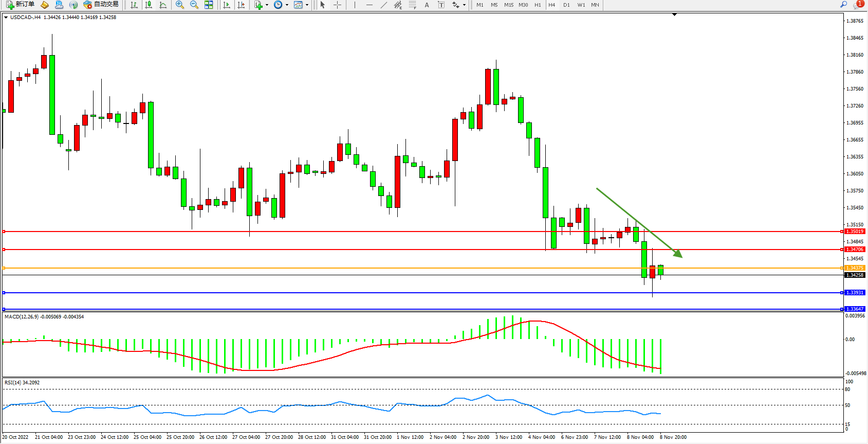
Task: Expand the chart templates dropdown arrow
Action: click(x=307, y=5)
